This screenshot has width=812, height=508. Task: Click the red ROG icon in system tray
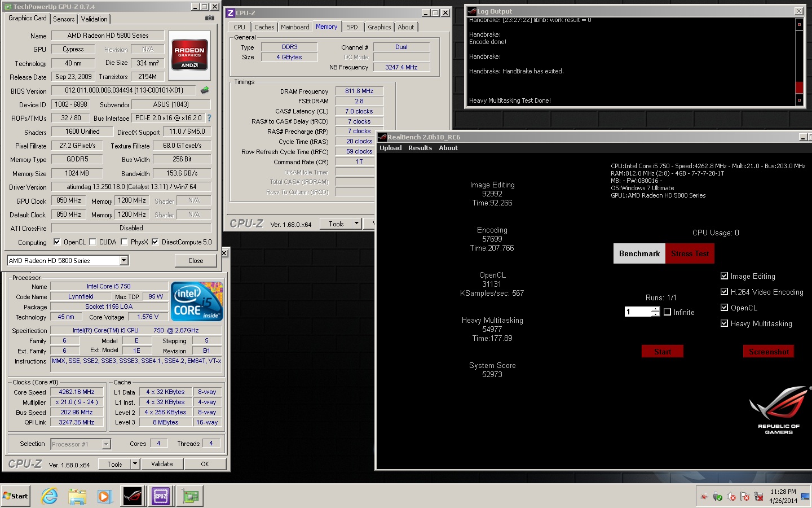(704, 497)
